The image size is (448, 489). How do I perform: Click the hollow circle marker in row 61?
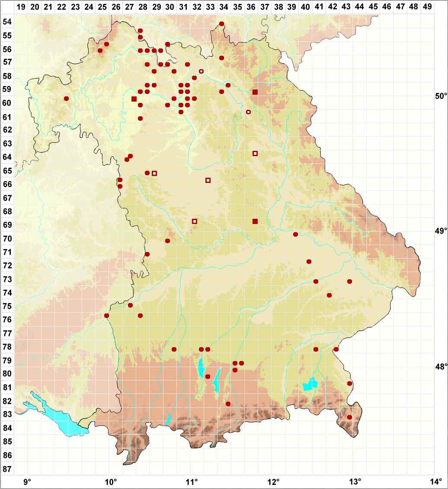[248, 112]
